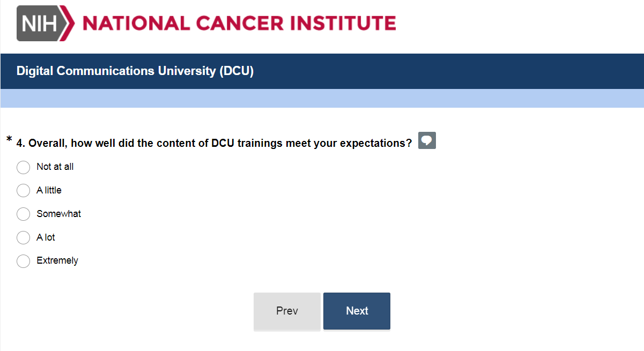Click the light blue bar under header
This screenshot has height=351, width=644.
pos(322,98)
